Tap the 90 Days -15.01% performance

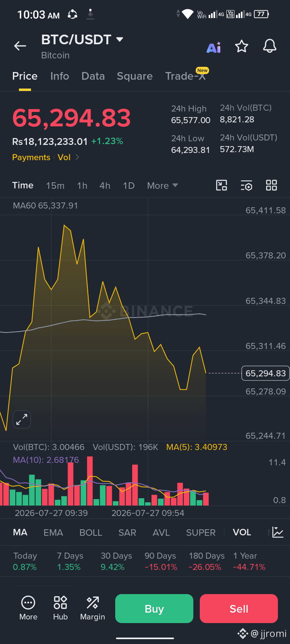pyautogui.click(x=161, y=561)
